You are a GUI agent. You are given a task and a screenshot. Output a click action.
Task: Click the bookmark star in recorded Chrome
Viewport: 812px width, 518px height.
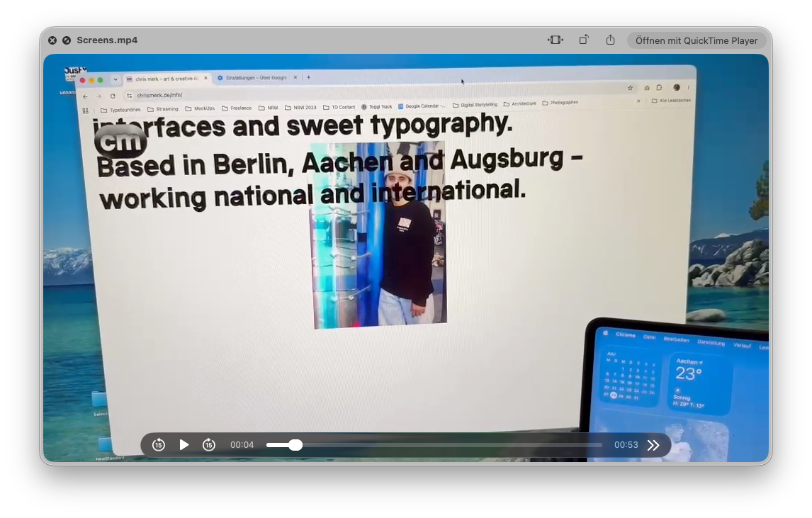click(630, 88)
